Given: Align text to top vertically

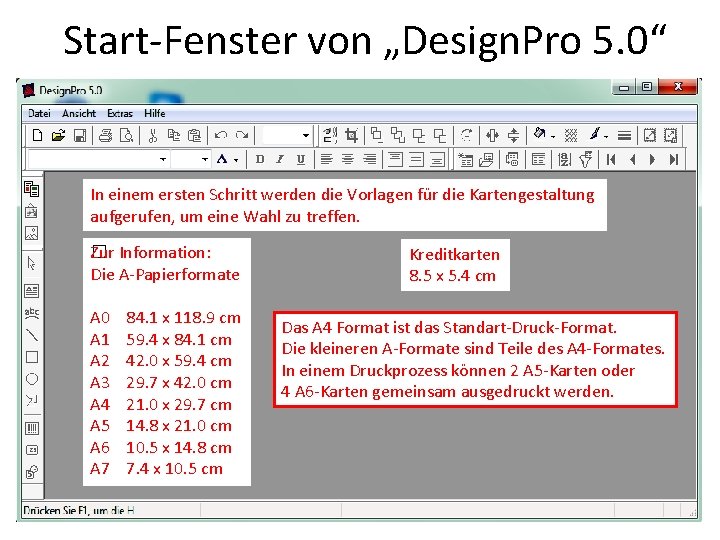Looking at the screenshot, I should 395,159.
